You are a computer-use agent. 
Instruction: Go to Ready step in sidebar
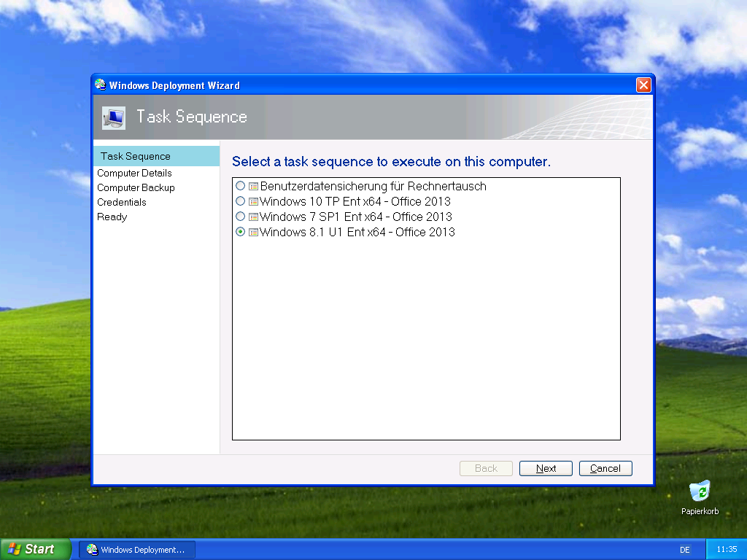[112, 217]
